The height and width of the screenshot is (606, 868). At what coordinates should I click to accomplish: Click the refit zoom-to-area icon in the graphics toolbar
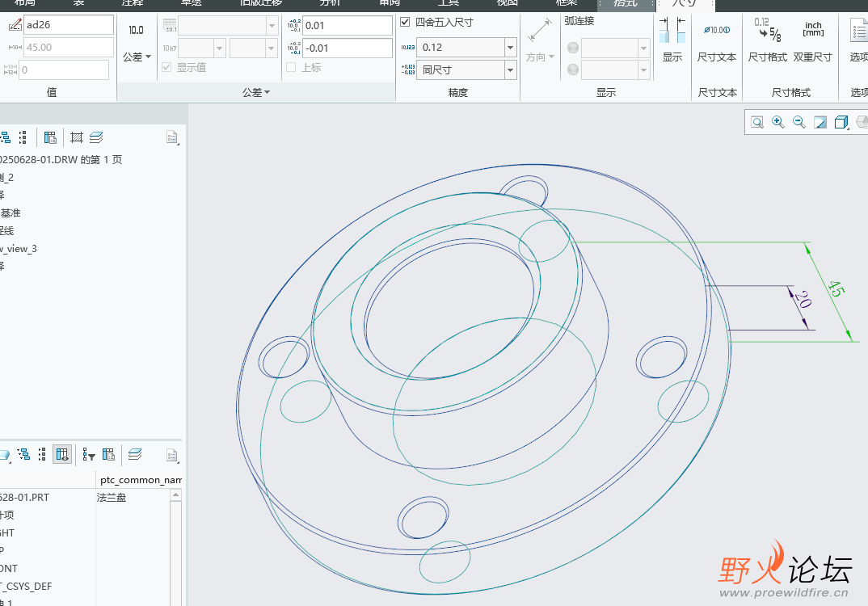(756, 122)
